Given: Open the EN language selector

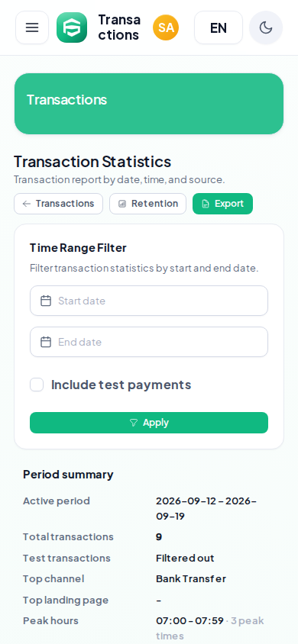Looking at the screenshot, I should point(219,27).
